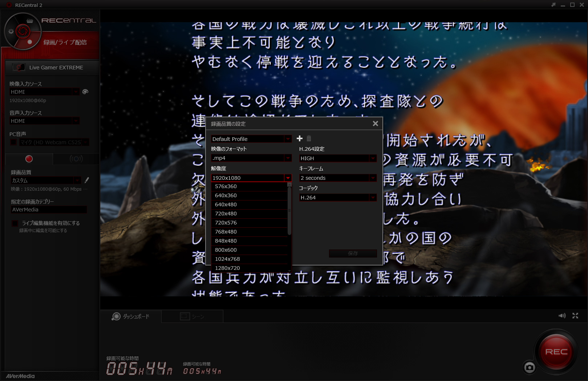Close the recording quality settings dialog
Image resolution: width=588 pixels, height=381 pixels.
point(376,123)
